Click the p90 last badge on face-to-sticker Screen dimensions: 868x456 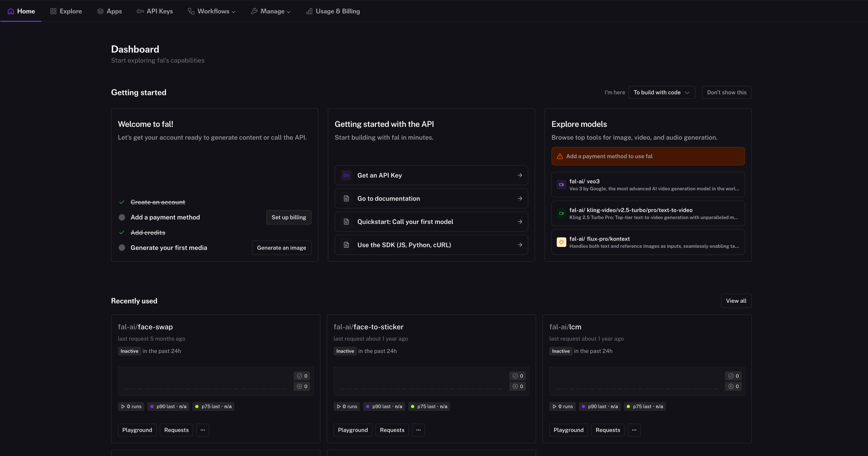coord(384,407)
